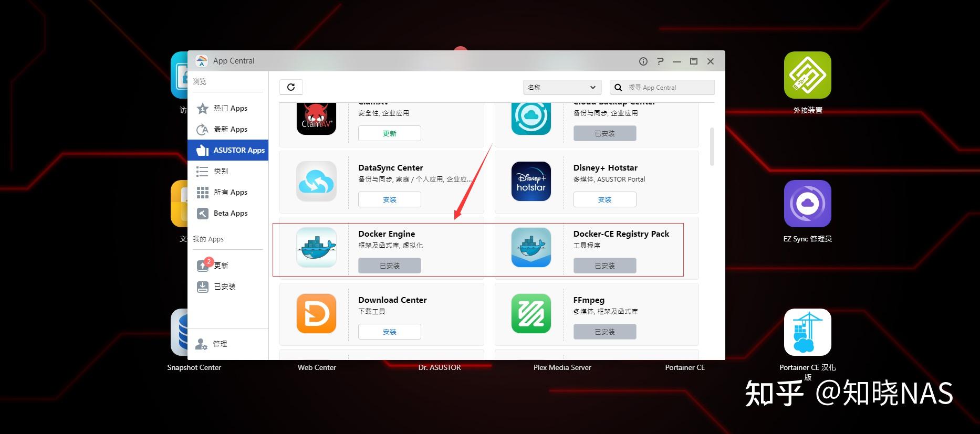Viewport: 980px width, 434px height.
Task: Open the Cloud Backup Center app icon
Action: [x=531, y=119]
